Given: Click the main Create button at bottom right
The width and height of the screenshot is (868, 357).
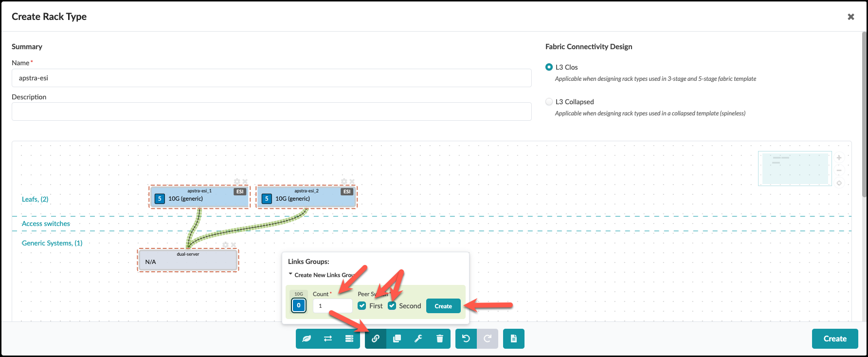Looking at the screenshot, I should click(834, 338).
